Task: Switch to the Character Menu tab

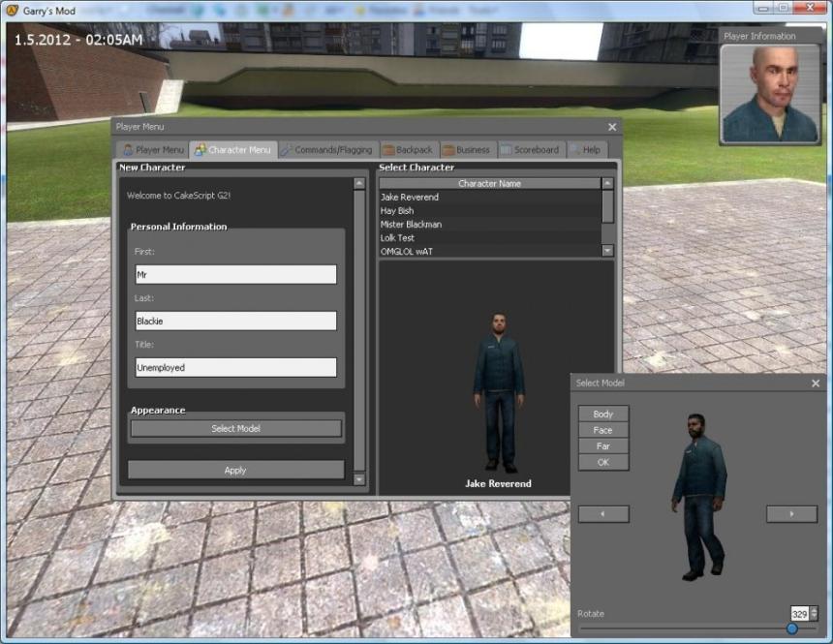Action: pos(233,150)
